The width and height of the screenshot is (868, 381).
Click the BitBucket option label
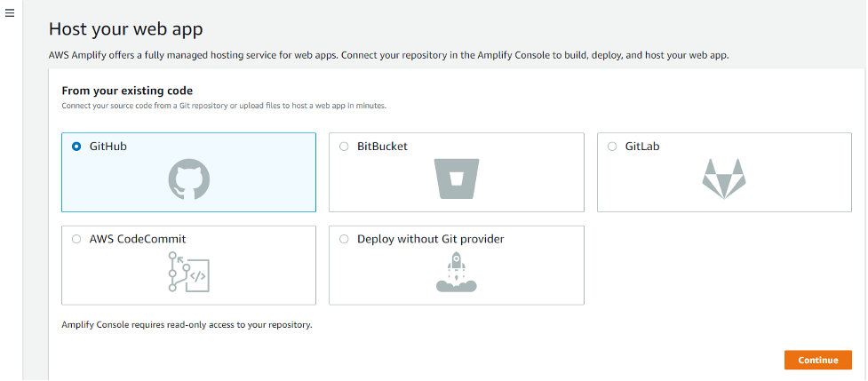(382, 147)
